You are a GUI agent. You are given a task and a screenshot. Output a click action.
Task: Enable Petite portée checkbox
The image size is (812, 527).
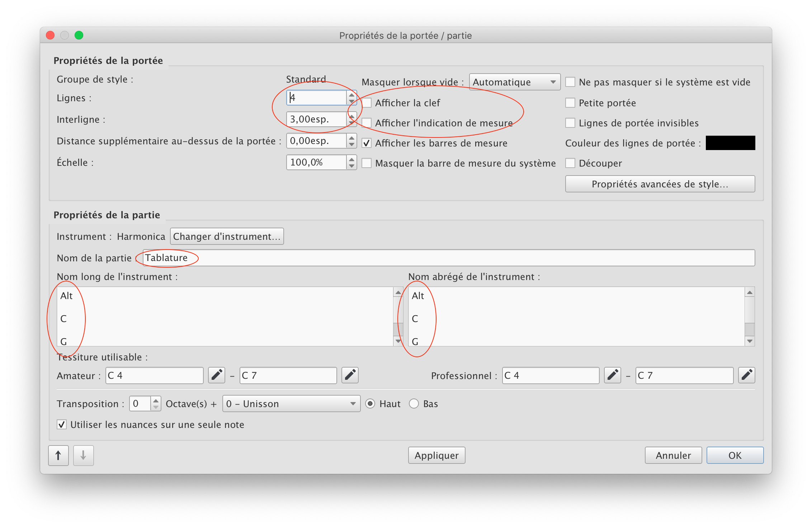click(x=570, y=103)
